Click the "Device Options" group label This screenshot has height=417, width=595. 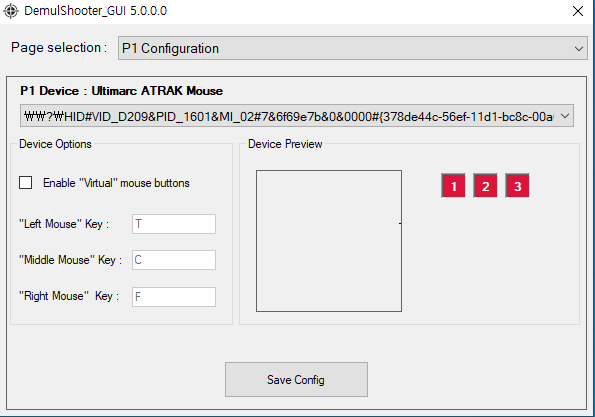(55, 144)
